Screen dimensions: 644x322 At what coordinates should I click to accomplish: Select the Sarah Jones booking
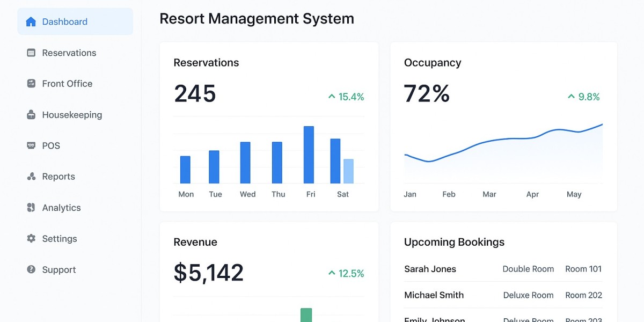(503, 269)
